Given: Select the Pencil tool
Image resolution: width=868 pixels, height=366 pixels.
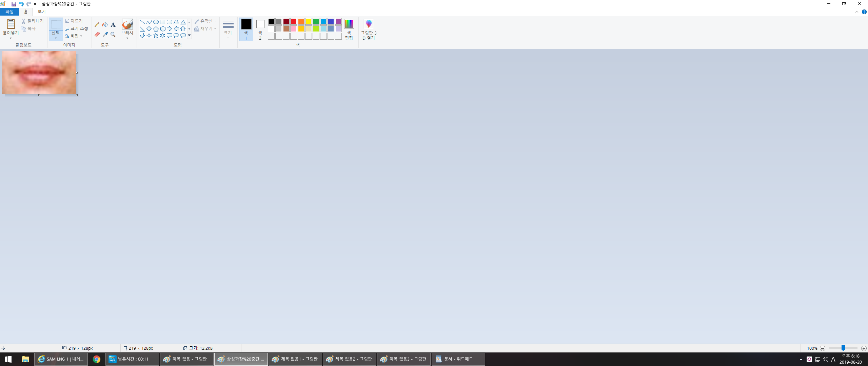Looking at the screenshot, I should click(x=97, y=24).
